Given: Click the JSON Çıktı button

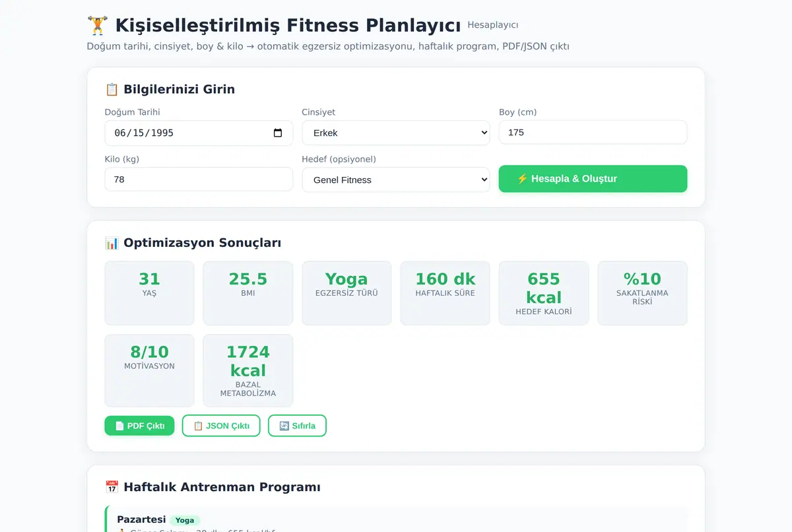Looking at the screenshot, I should (221, 426).
